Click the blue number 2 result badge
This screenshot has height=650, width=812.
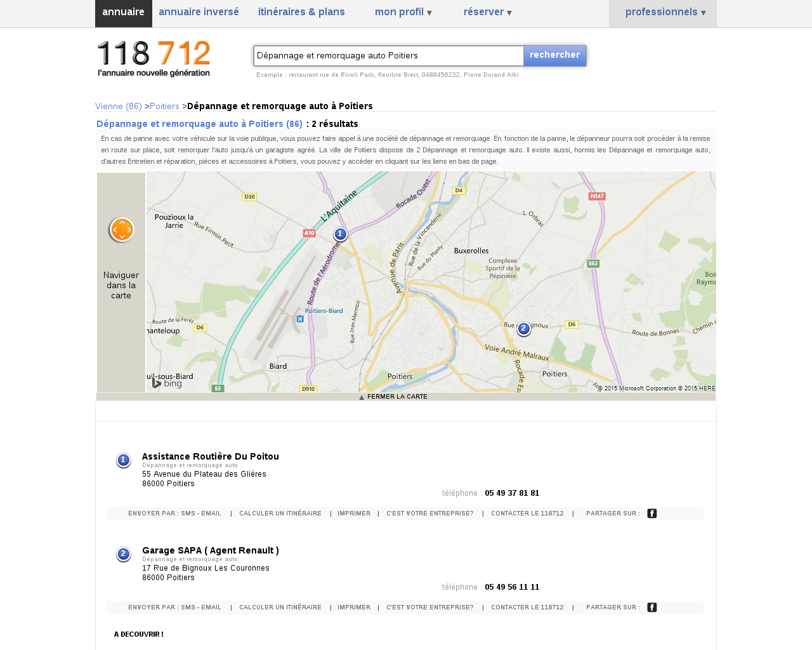(x=124, y=554)
